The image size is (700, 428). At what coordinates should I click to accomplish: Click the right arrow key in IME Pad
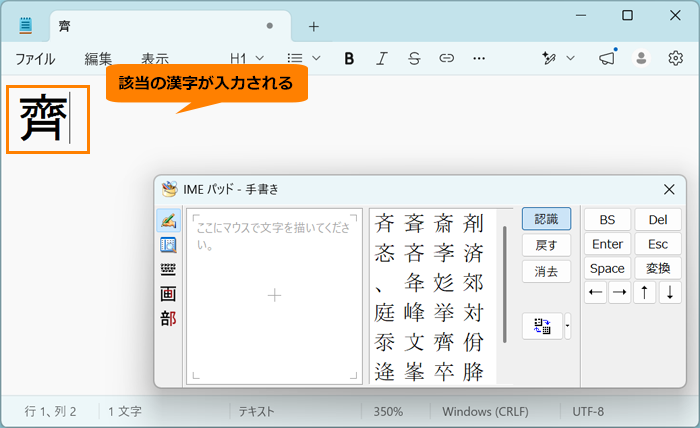tap(620, 293)
